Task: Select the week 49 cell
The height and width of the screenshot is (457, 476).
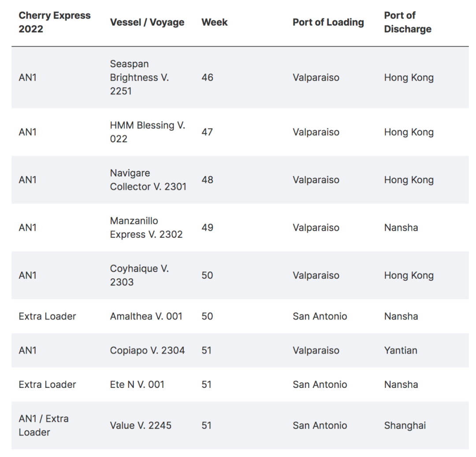Action: 207,228
